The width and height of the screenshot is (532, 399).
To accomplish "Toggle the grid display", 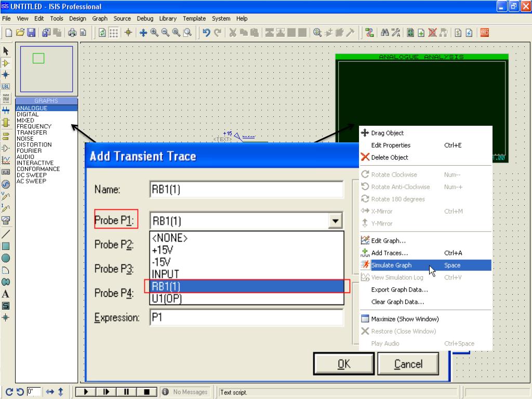I will [113, 33].
